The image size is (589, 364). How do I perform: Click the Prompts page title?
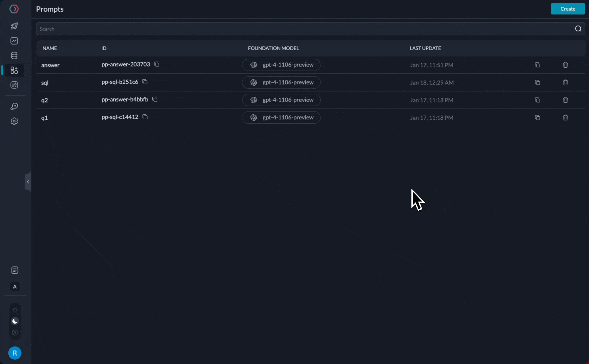click(50, 9)
